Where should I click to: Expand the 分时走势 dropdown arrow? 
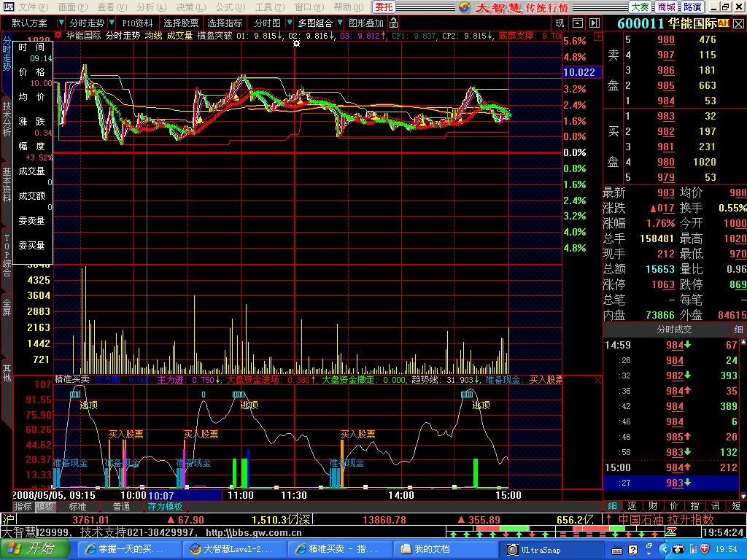pyautogui.click(x=110, y=23)
